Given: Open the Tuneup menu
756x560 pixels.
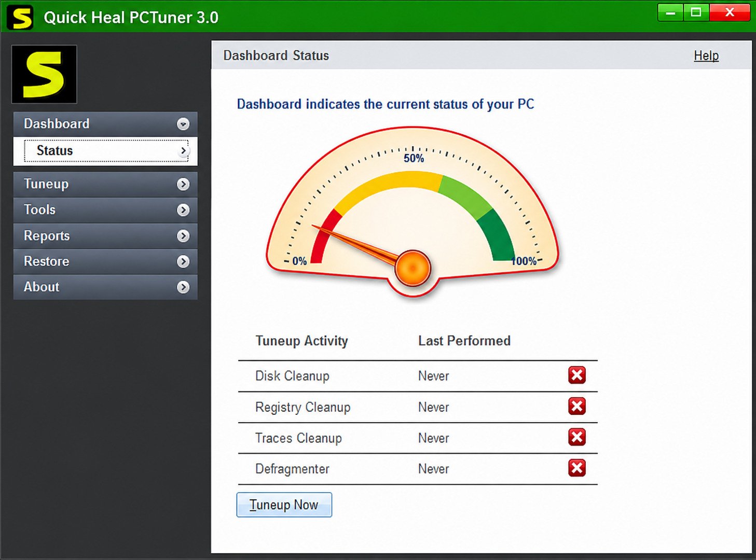Looking at the screenshot, I should pos(105,184).
